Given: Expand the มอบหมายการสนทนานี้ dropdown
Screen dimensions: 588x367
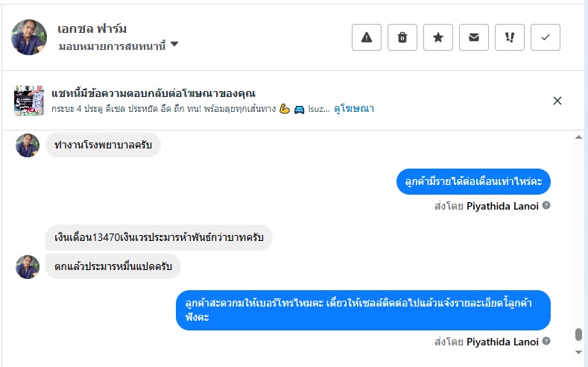Looking at the screenshot, I should (174, 45).
